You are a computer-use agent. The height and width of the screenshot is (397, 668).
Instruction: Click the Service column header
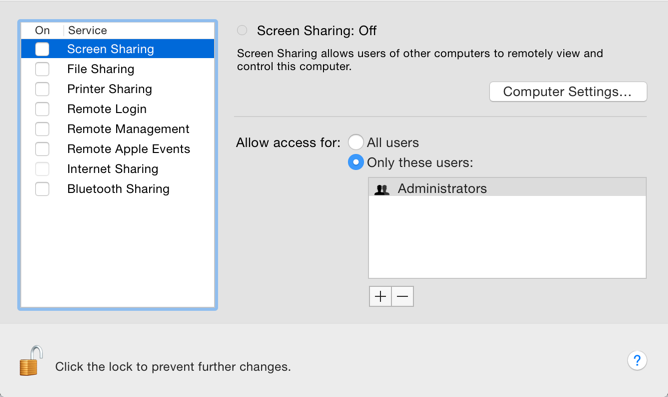(87, 30)
